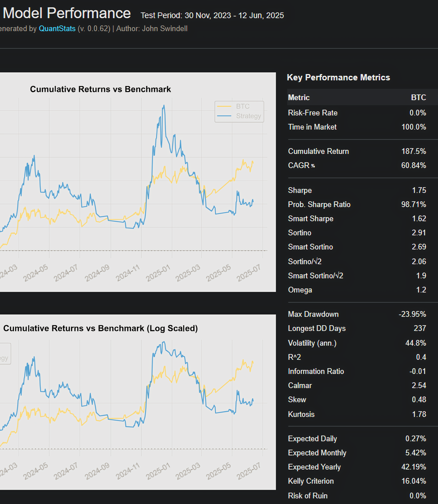The height and width of the screenshot is (504, 438).
Task: Click the Author: John Swindell text
Action: point(152,29)
